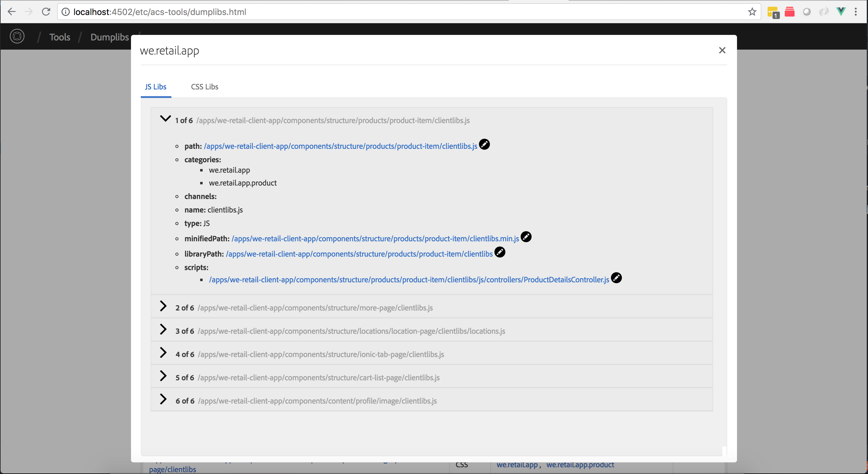Click edit pencil next to libraryPath link

click(500, 252)
